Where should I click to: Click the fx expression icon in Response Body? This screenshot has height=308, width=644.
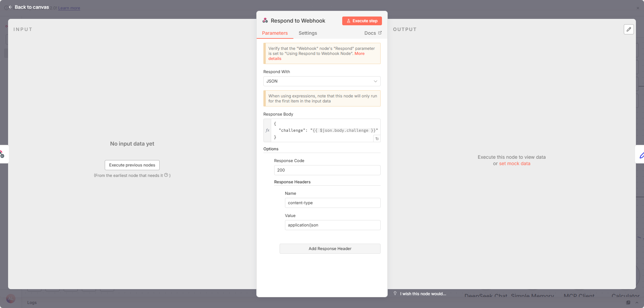(267, 130)
